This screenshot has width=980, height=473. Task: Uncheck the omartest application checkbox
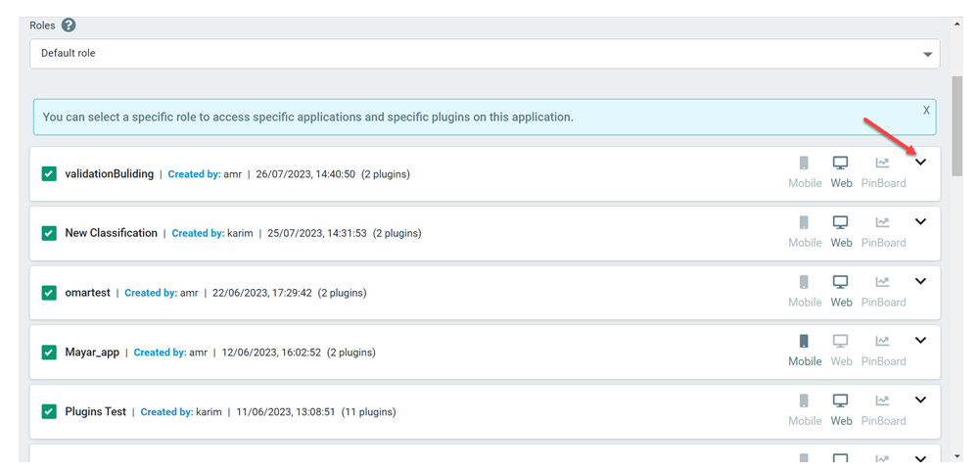pyautogui.click(x=49, y=293)
